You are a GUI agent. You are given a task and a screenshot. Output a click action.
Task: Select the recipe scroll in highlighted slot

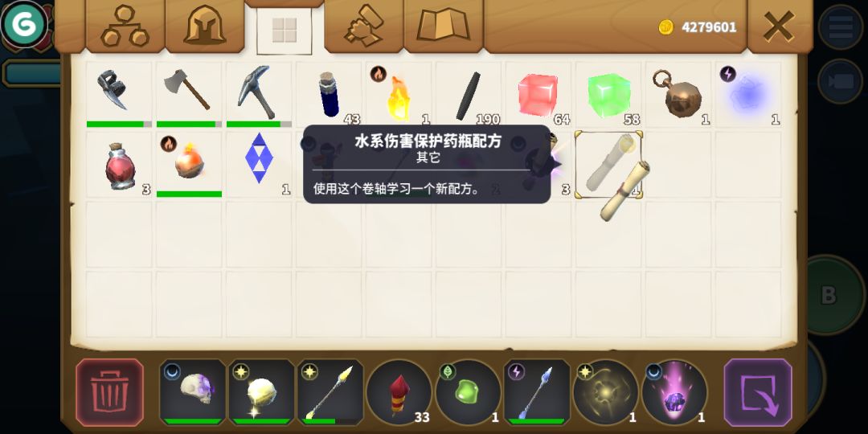click(x=608, y=165)
